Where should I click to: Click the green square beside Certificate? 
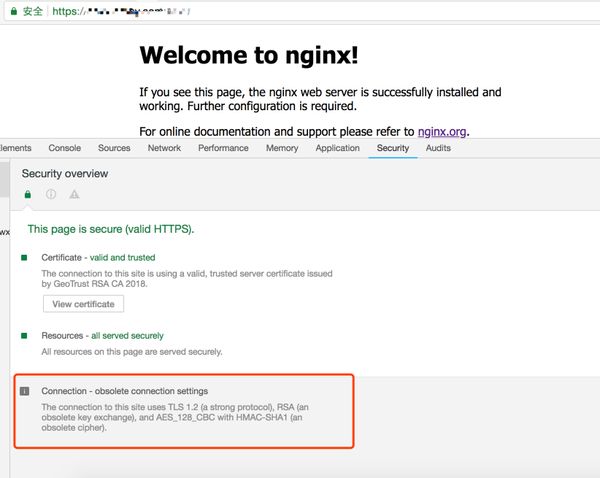pos(24,258)
